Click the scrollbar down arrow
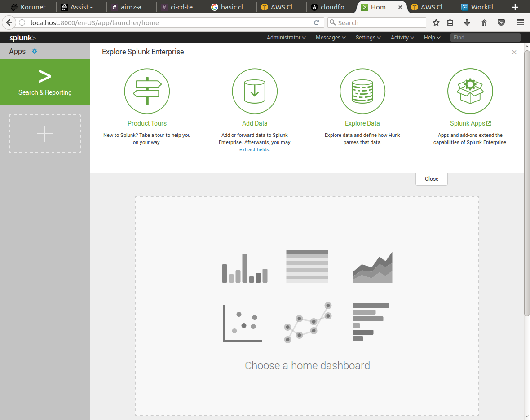 (x=527, y=416)
